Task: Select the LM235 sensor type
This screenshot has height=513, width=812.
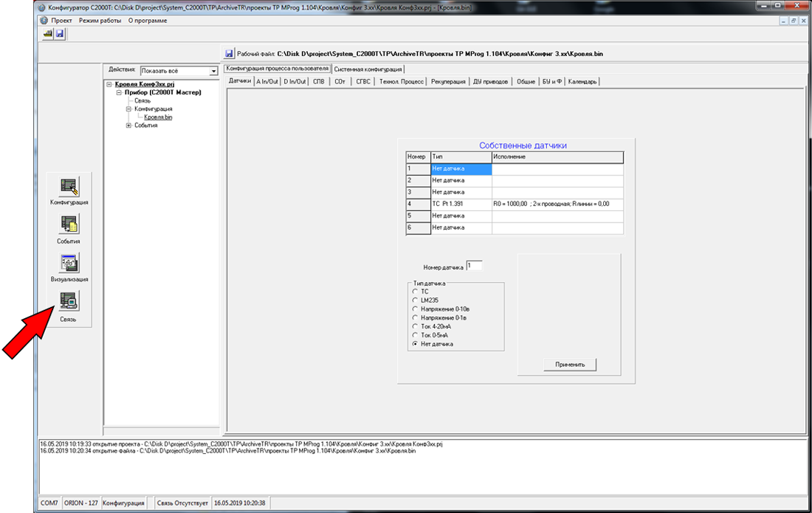Action: [x=415, y=300]
